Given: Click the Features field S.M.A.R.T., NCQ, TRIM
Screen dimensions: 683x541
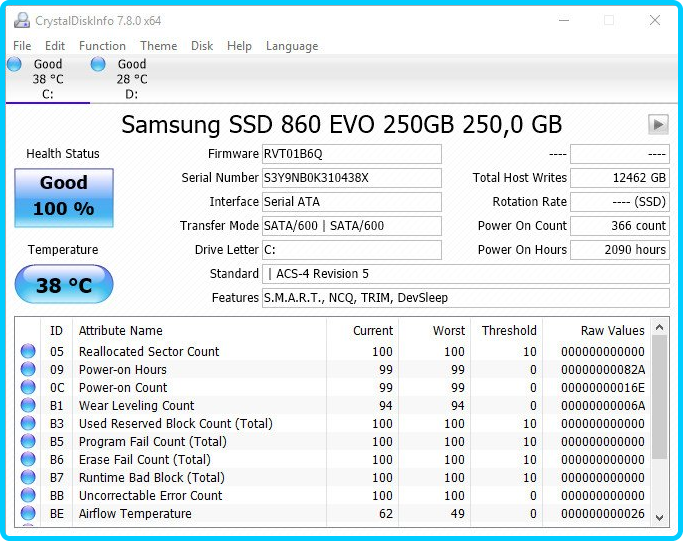Looking at the screenshot, I should [466, 298].
